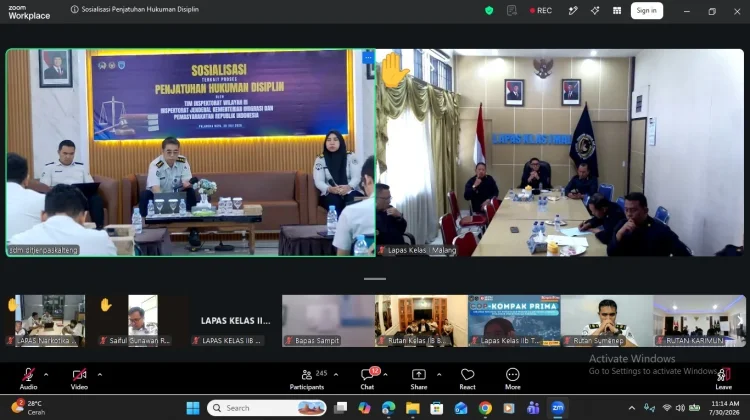
Task: Open the More options menu
Action: tap(512, 379)
